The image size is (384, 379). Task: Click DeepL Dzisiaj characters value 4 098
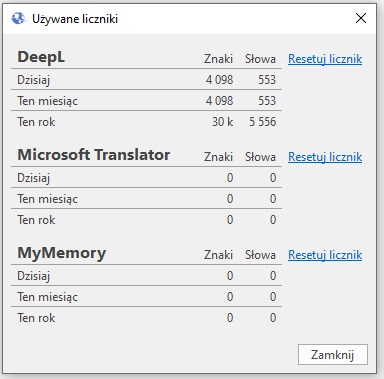(219, 80)
